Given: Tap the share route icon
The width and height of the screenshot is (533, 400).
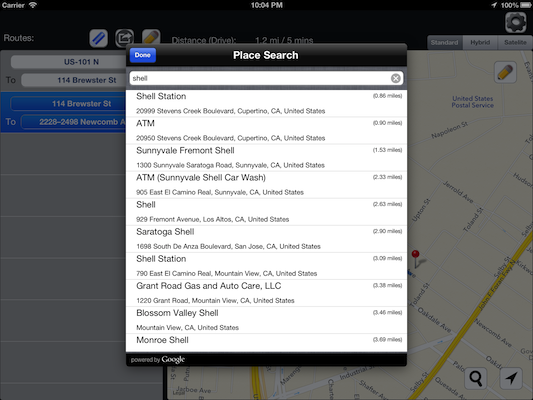Looking at the screenshot, I should click(x=124, y=38).
